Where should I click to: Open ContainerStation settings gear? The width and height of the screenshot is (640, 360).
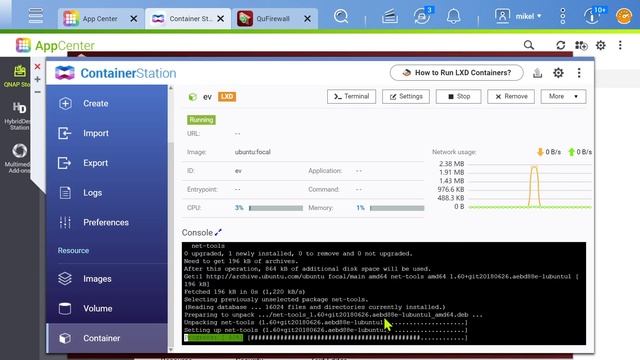tap(558, 73)
